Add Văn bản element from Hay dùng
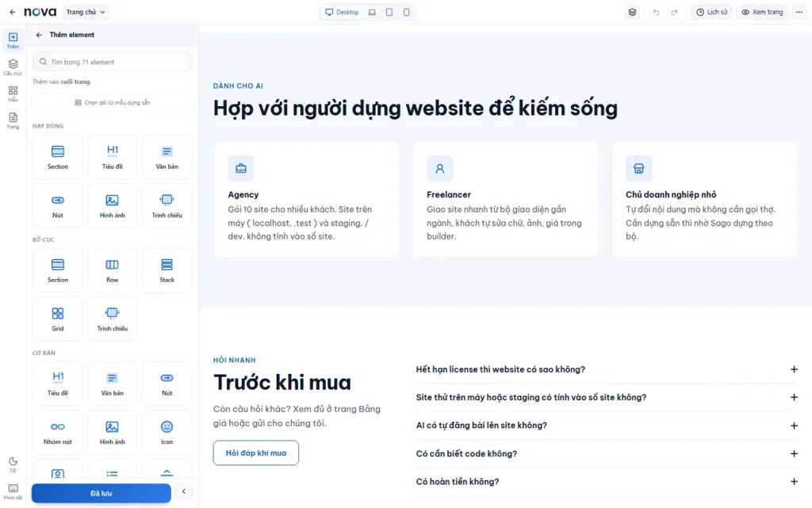Screen dimensions: 812x508 click(x=167, y=157)
